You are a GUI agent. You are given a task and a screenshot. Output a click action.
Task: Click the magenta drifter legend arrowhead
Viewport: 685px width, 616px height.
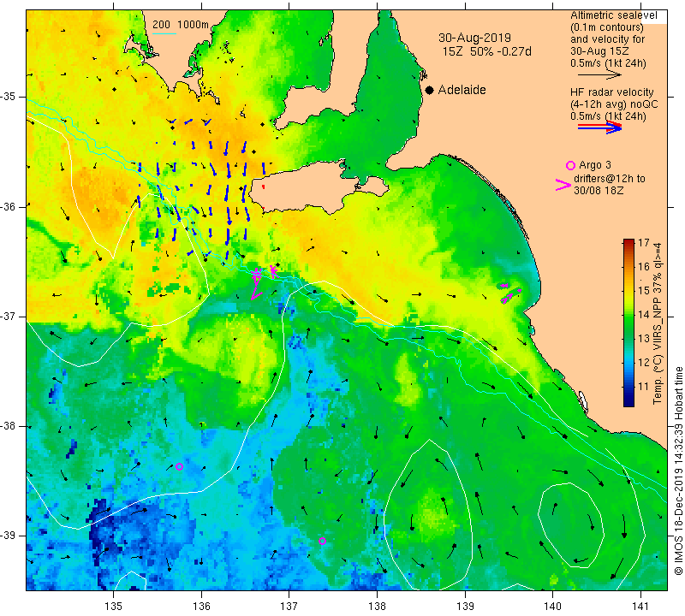click(563, 185)
